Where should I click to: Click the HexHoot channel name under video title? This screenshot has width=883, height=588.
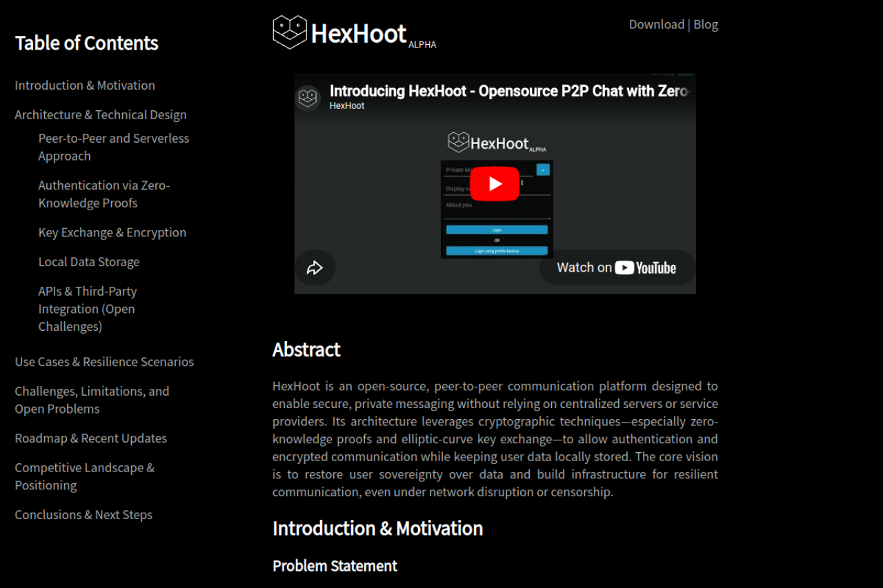point(347,105)
